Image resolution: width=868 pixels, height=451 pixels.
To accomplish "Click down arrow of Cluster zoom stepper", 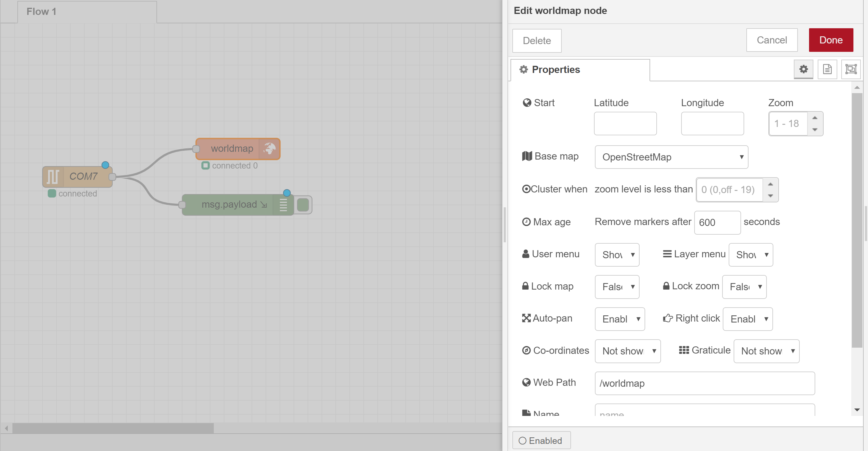I will coord(770,196).
